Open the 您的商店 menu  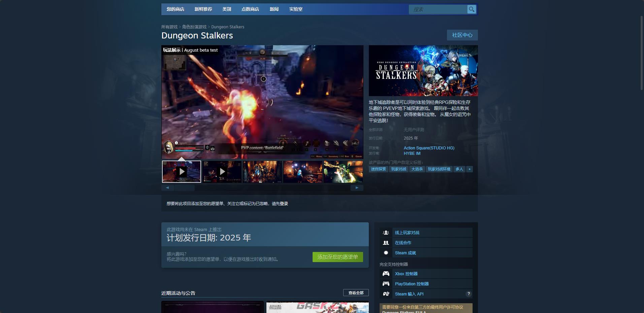coord(175,9)
